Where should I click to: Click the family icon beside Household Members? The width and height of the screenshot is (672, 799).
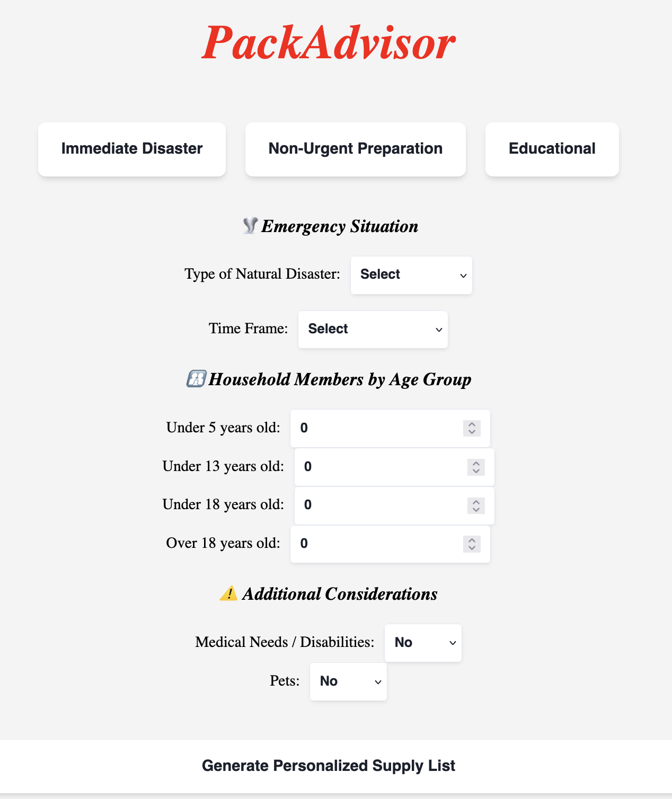(196, 379)
